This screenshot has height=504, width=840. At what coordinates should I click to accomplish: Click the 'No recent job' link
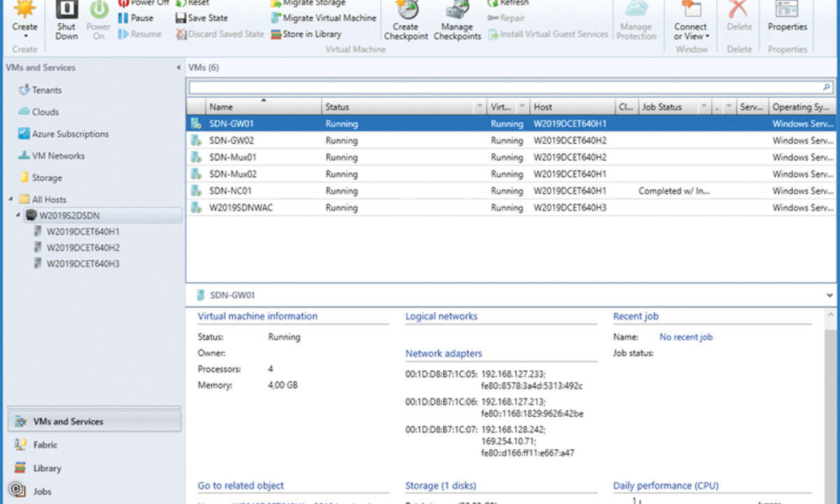(x=686, y=337)
